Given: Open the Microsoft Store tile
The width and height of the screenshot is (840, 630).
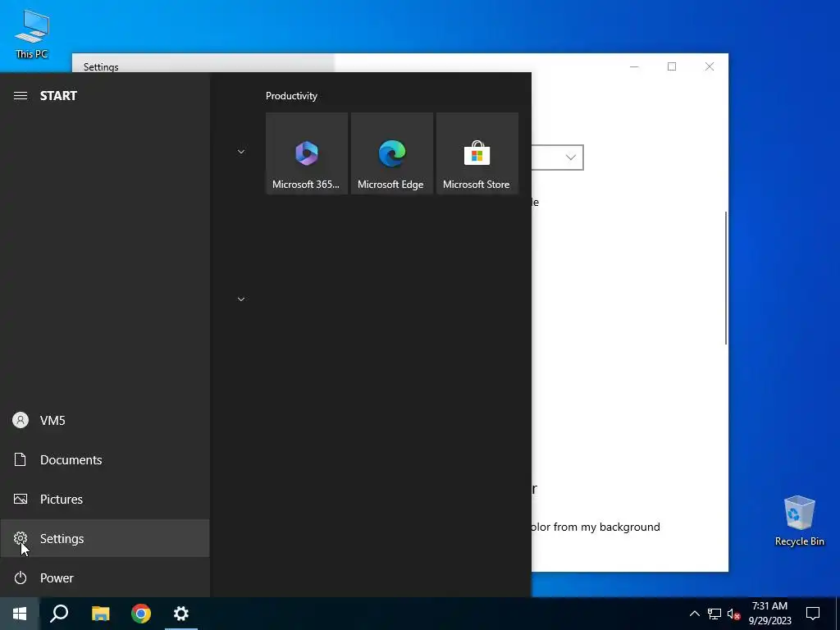Looking at the screenshot, I should pyautogui.click(x=477, y=153).
